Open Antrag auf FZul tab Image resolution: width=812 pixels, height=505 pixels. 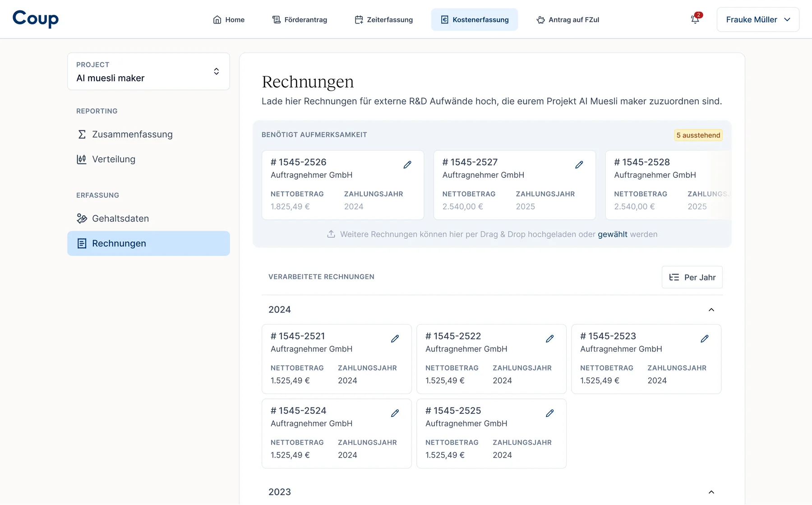pos(567,19)
